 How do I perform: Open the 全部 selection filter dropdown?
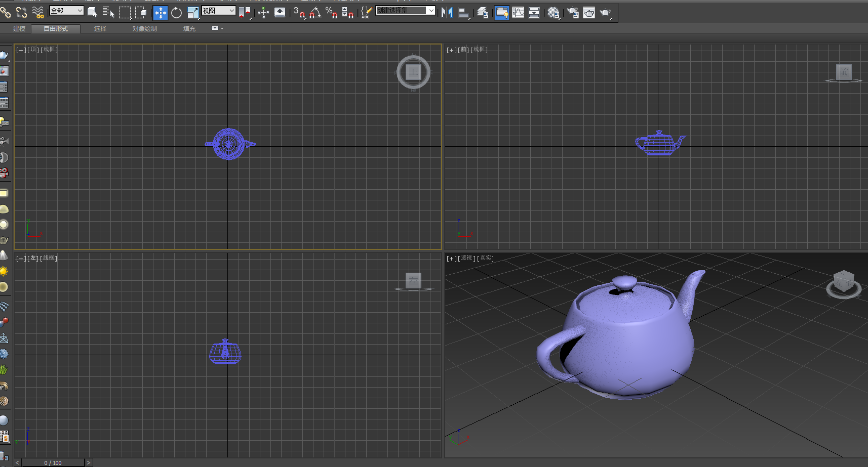(x=66, y=11)
